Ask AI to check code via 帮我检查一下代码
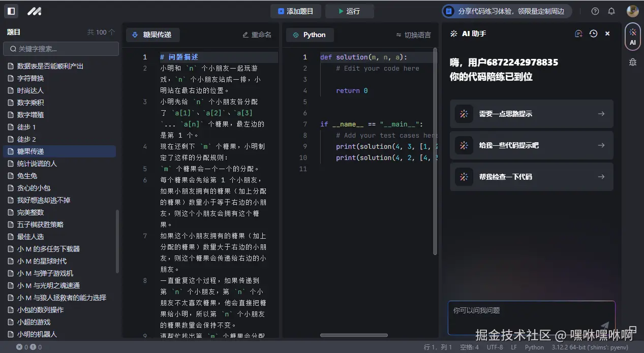The height and width of the screenshot is (353, 644). point(531,177)
